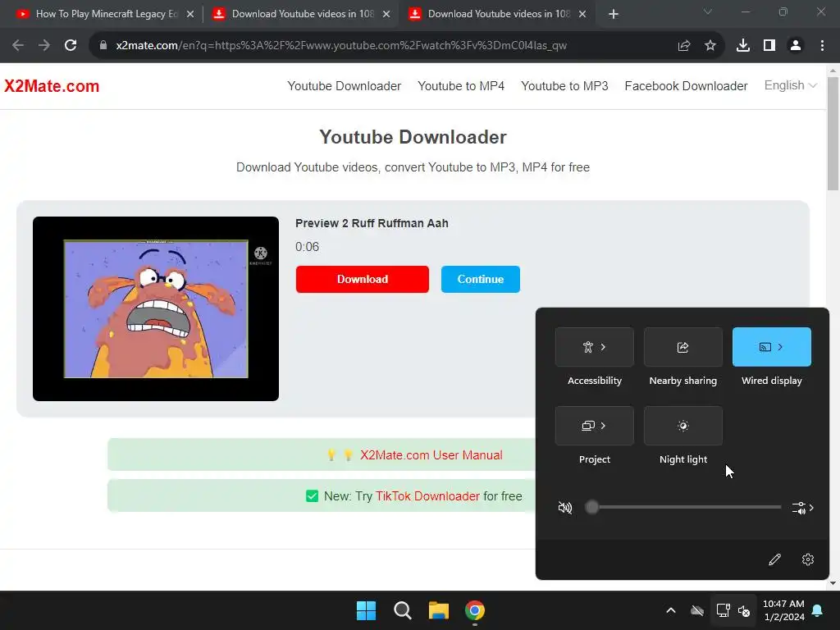Switch to second Download Youtube videos tab
This screenshot has width=840, height=630.
[302, 14]
